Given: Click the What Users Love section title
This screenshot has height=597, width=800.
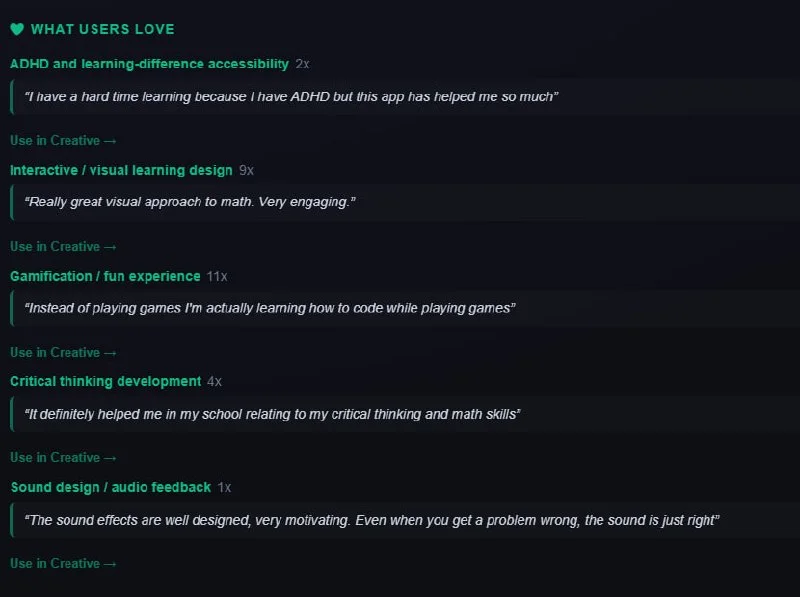Looking at the screenshot, I should pyautogui.click(x=103, y=29).
